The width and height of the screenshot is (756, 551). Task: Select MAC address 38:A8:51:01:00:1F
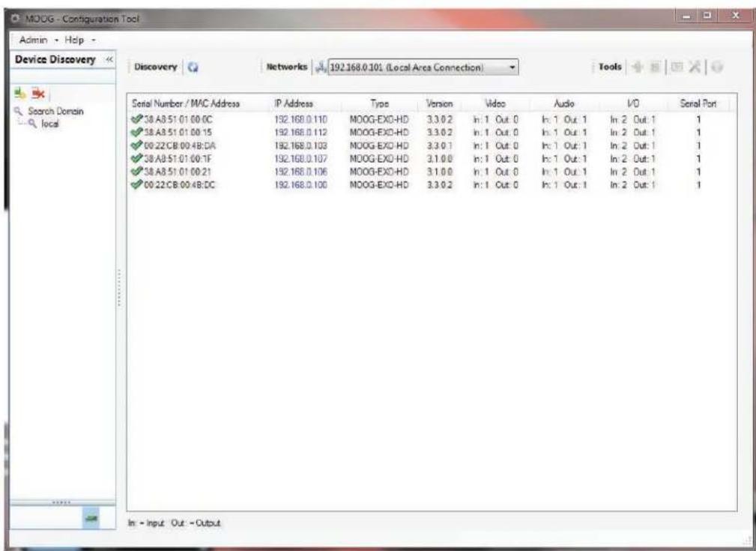pos(178,158)
